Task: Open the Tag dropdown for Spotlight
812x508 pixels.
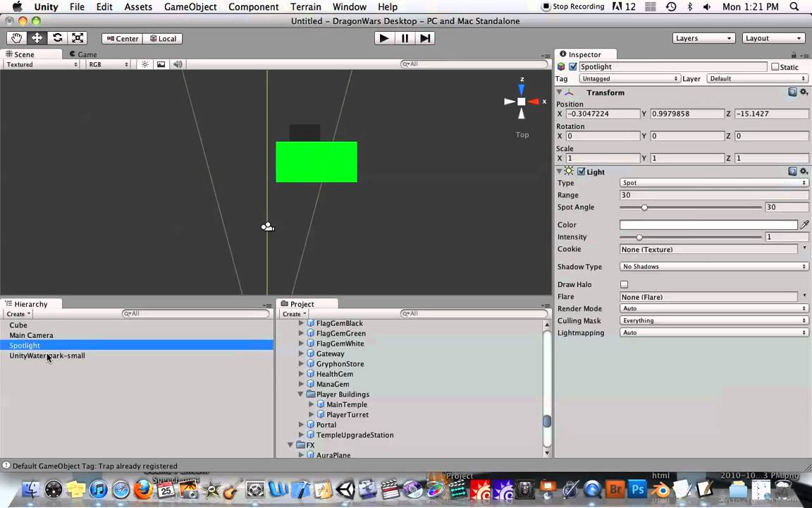Action: click(627, 78)
